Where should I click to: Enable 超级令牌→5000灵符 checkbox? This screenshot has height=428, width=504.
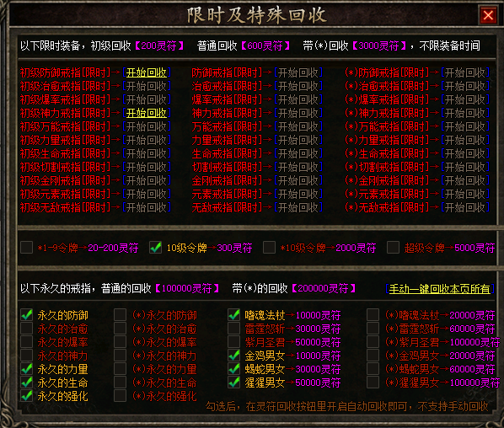(393, 248)
